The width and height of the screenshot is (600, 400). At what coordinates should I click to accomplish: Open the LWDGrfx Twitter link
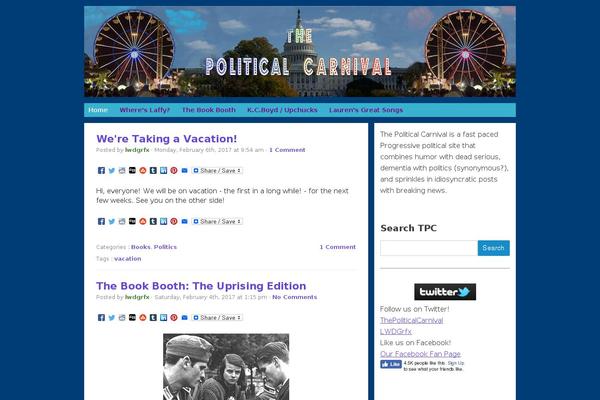[396, 331]
